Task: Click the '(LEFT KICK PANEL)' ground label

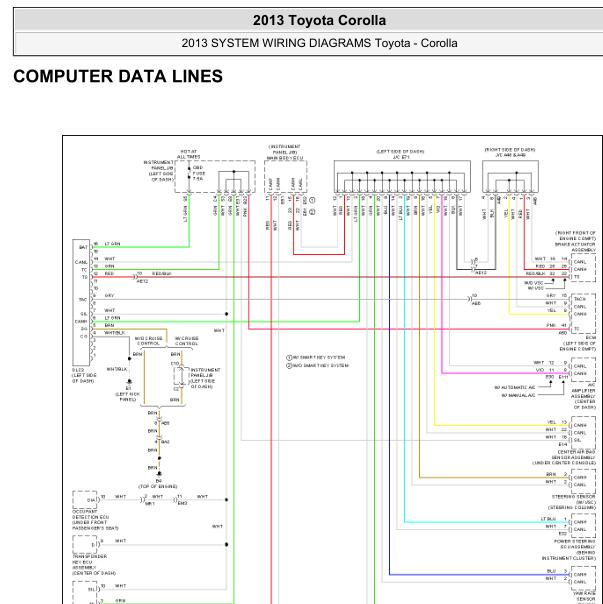Action: (128, 397)
